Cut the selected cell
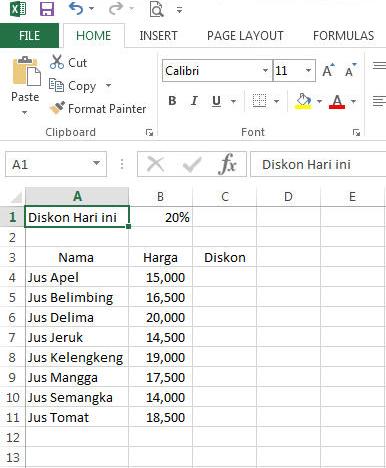 68,62
